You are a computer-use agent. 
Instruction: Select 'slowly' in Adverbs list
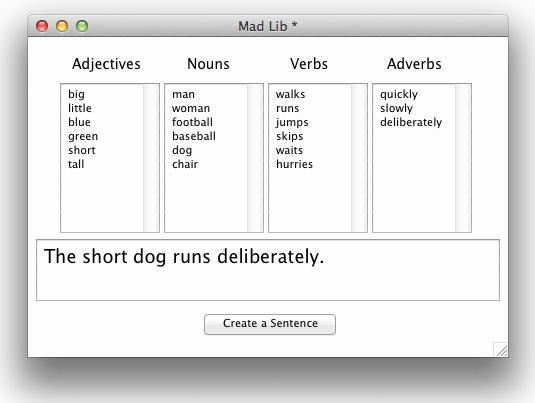pyautogui.click(x=396, y=109)
